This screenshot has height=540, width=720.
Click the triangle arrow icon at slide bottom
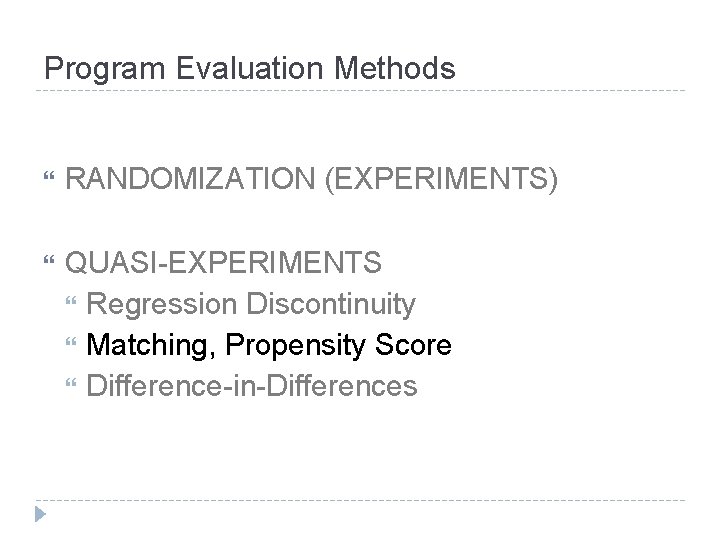click(x=40, y=516)
